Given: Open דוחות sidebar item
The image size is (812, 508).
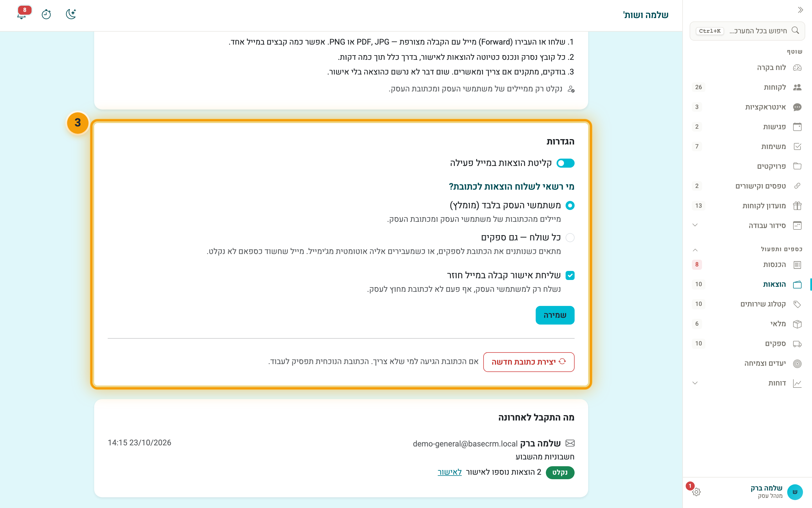Looking at the screenshot, I should (747, 383).
